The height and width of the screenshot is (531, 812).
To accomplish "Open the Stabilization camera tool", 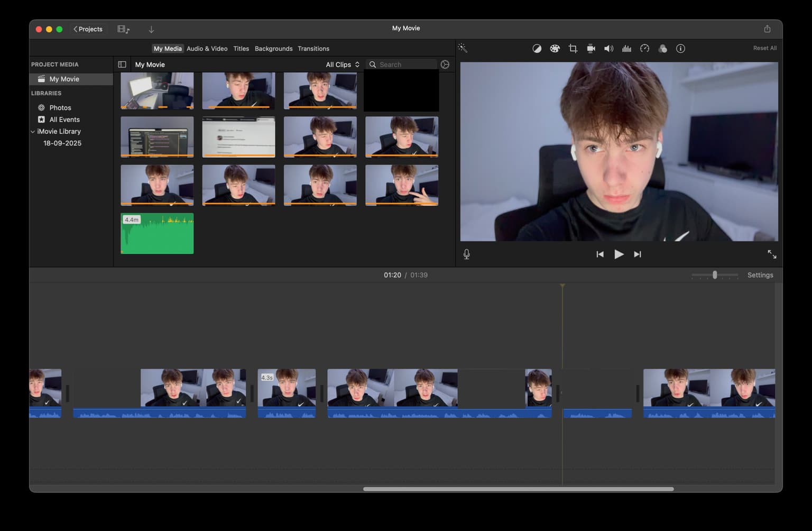I will tap(590, 49).
